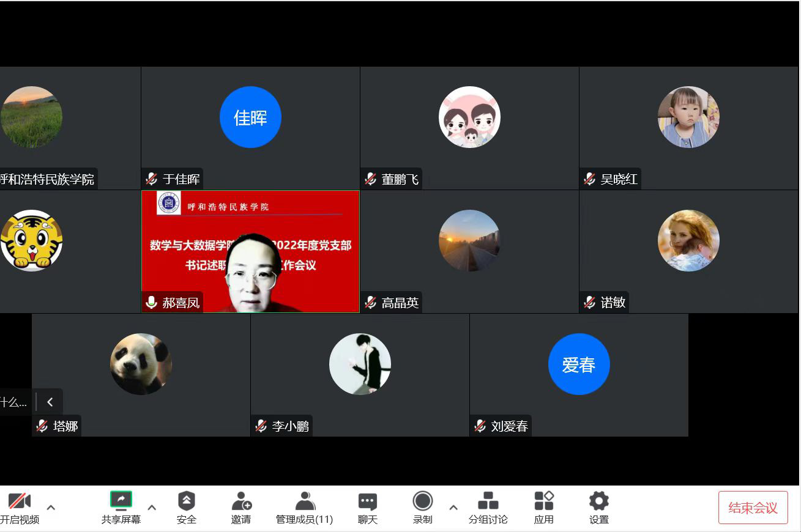Open 管理成员(11) participants panel
Screen dimensions: 801x532
coord(304,501)
